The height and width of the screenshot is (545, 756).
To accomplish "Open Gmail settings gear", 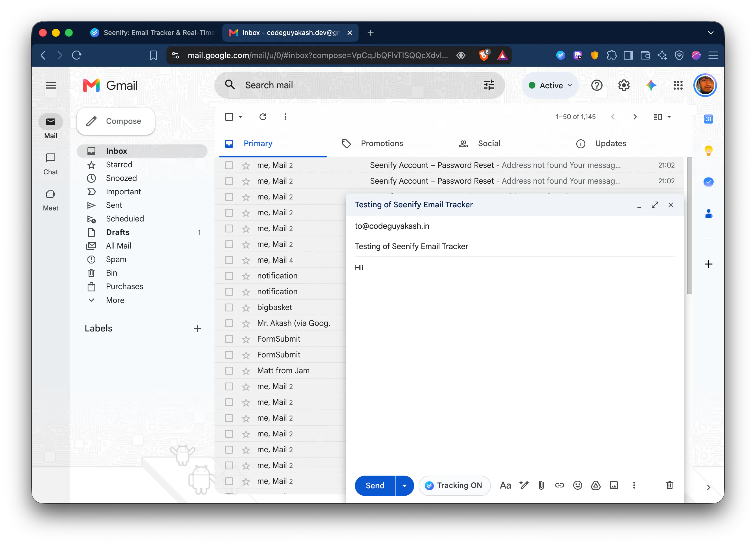I will coord(624,85).
